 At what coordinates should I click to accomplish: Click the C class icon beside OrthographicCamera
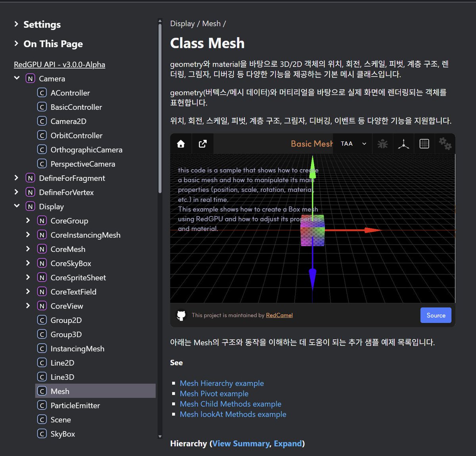point(42,150)
